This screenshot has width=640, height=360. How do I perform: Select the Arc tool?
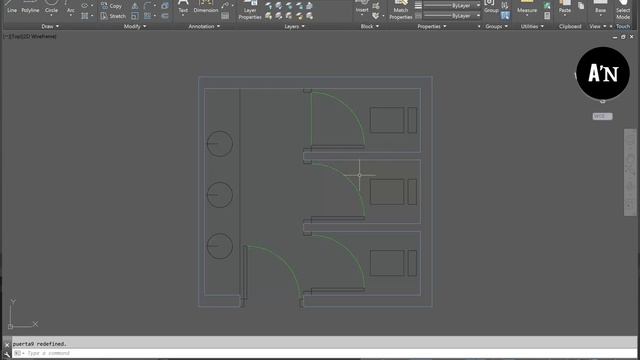pyautogui.click(x=71, y=7)
